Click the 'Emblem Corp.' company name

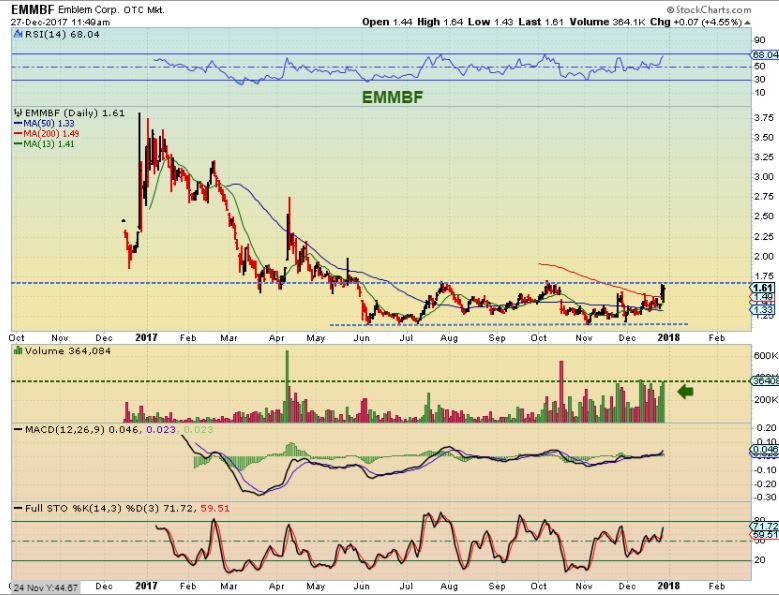pos(89,10)
